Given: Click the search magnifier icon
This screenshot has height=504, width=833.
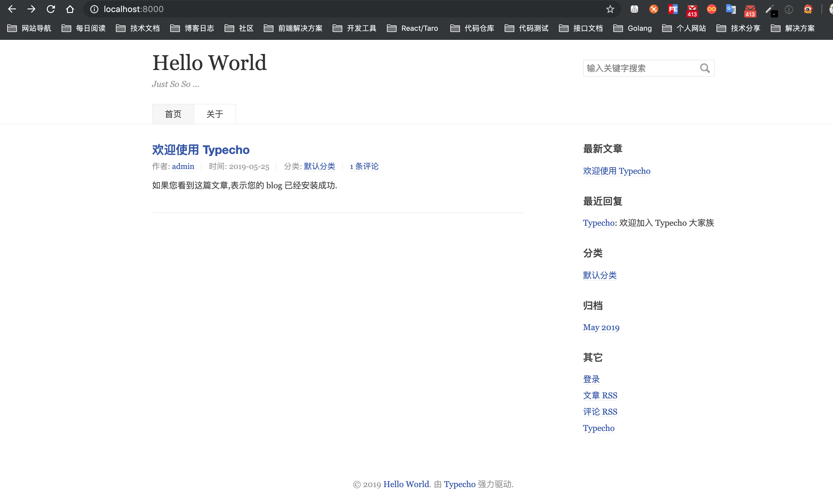Looking at the screenshot, I should pos(705,68).
